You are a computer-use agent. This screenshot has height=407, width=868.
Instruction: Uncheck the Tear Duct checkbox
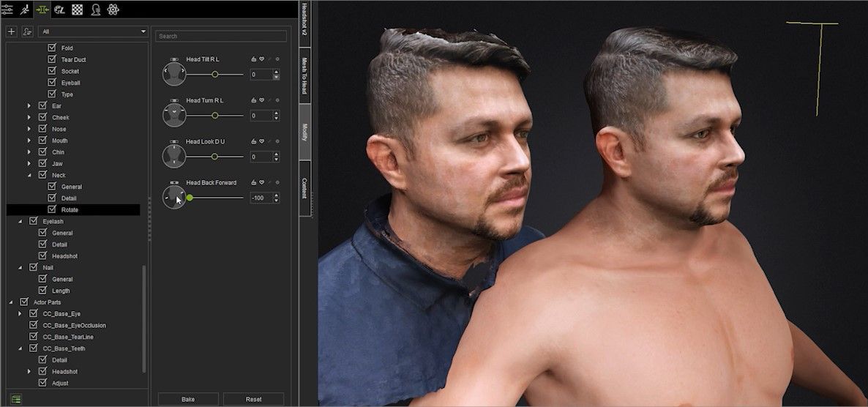tap(52, 59)
